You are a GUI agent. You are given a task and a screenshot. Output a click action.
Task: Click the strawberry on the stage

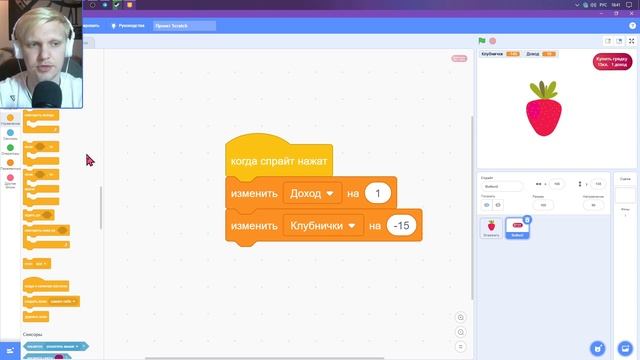point(544,109)
